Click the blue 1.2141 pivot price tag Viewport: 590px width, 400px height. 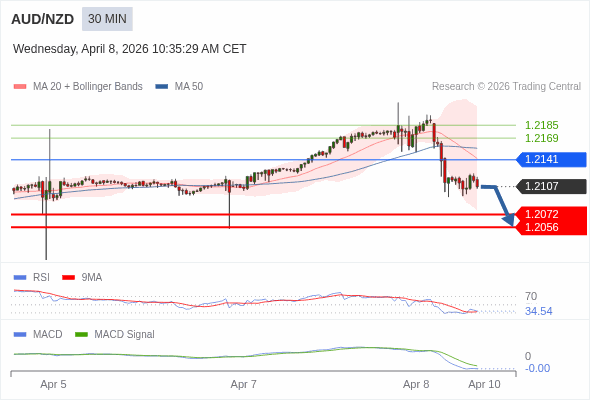[551, 160]
